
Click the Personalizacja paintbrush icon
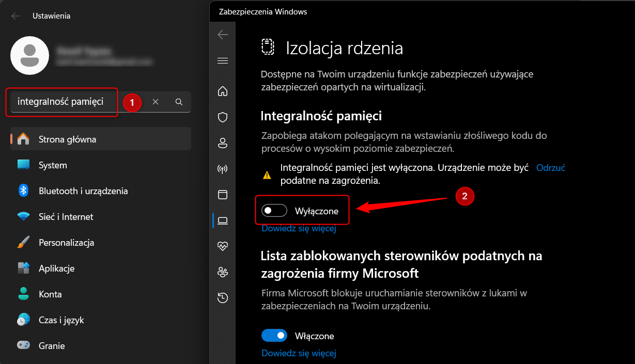(x=23, y=242)
